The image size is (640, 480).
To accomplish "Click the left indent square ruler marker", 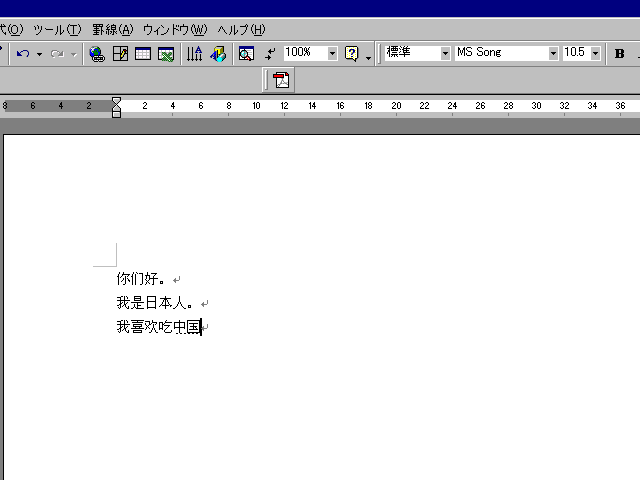I will (116, 115).
